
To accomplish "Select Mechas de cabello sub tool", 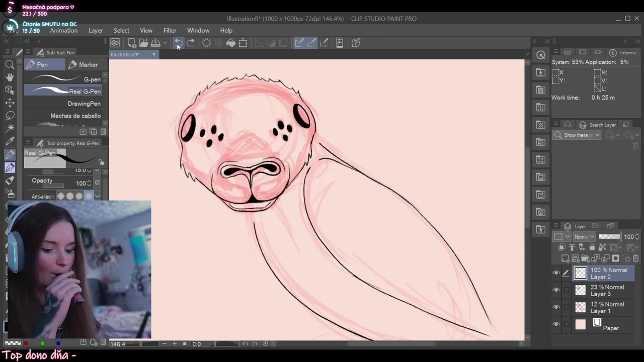I will [63, 116].
